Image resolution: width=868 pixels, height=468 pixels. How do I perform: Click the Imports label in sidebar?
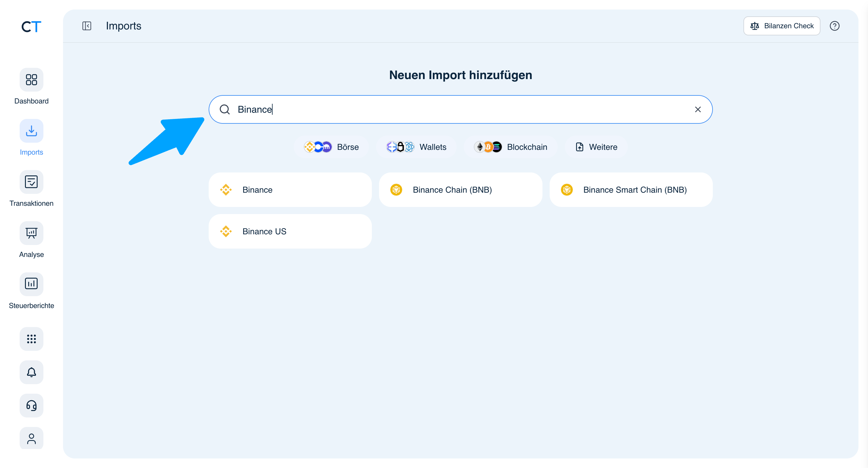click(31, 152)
